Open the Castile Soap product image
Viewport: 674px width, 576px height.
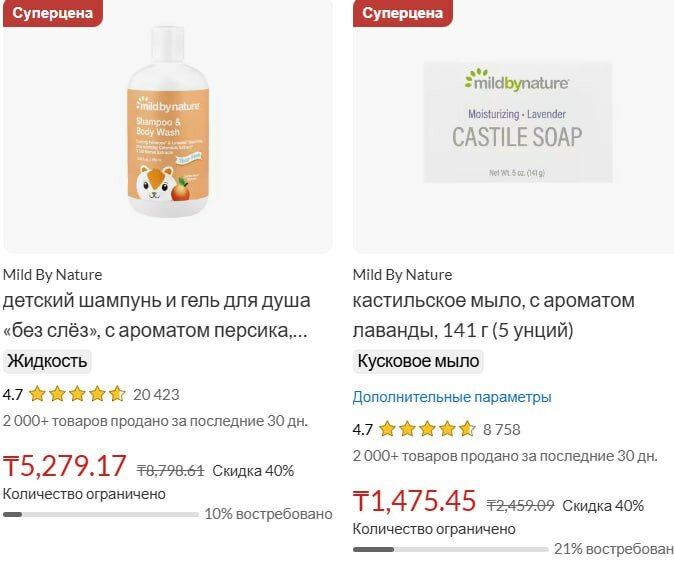[x=516, y=123]
